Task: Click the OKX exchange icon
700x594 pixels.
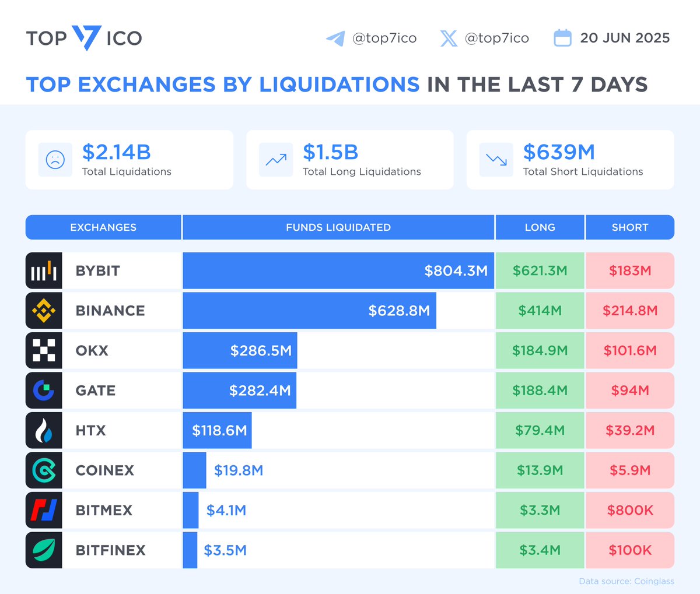Action: pyautogui.click(x=43, y=350)
